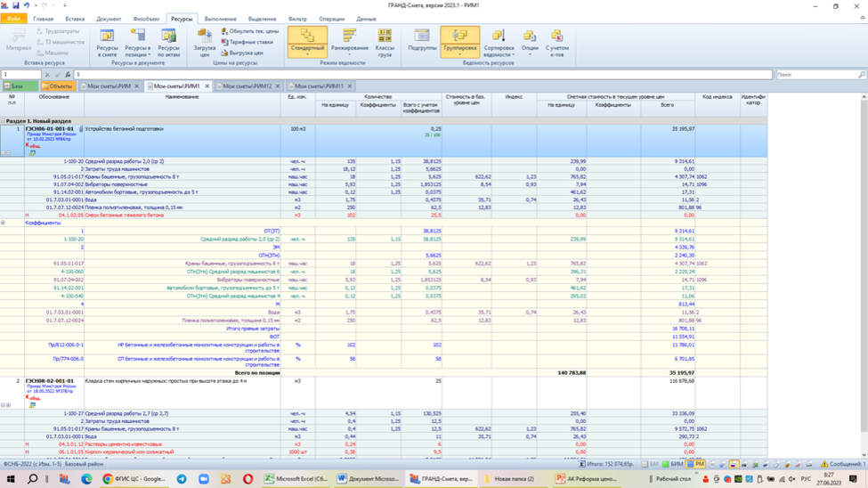
Task: Open Telegram from taskbar
Action: click(182, 478)
